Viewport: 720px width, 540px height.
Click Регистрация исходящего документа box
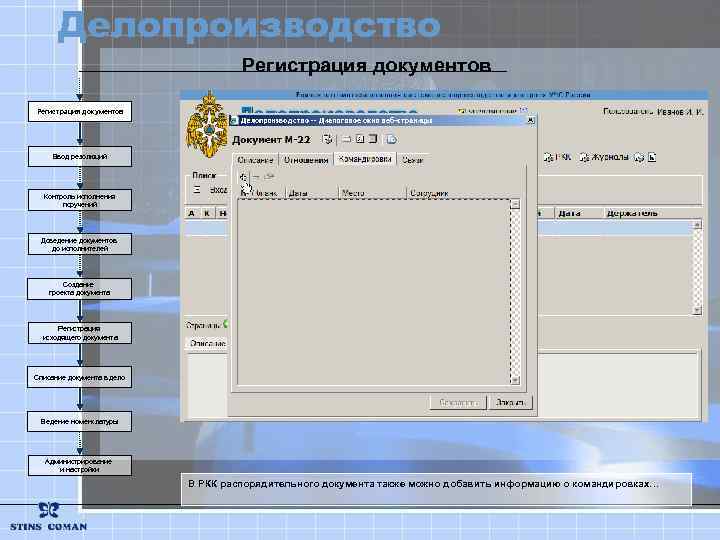(80, 333)
